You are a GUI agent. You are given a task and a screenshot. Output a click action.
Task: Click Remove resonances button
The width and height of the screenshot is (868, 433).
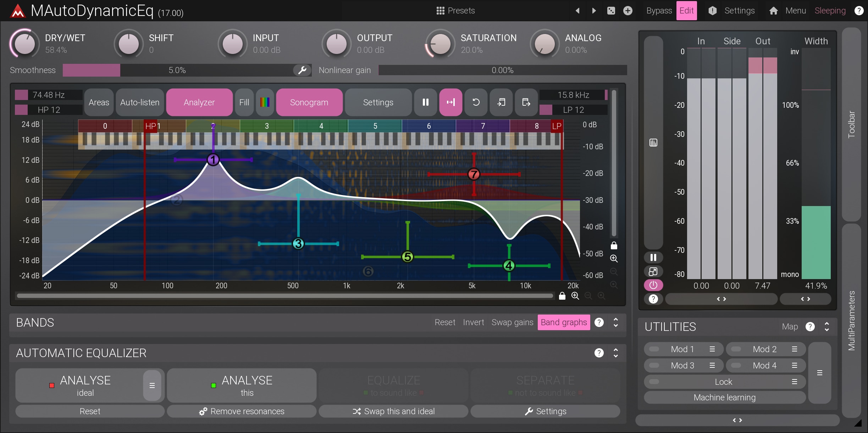coord(242,411)
